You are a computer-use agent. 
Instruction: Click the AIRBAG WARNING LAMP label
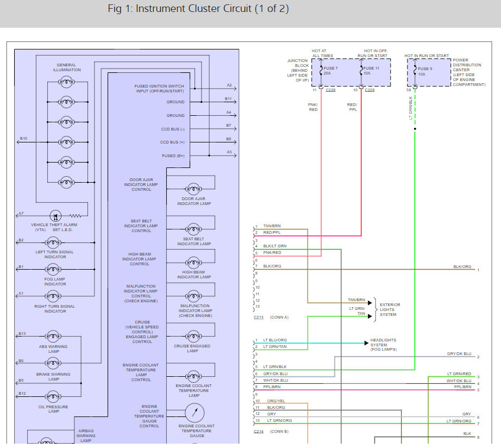click(86, 435)
